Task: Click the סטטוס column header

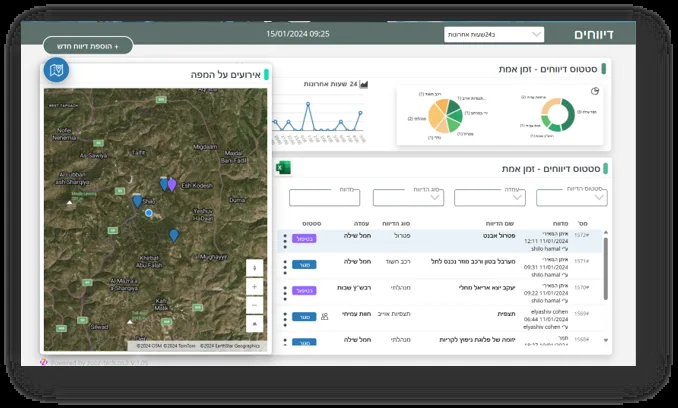Action: 311,223
